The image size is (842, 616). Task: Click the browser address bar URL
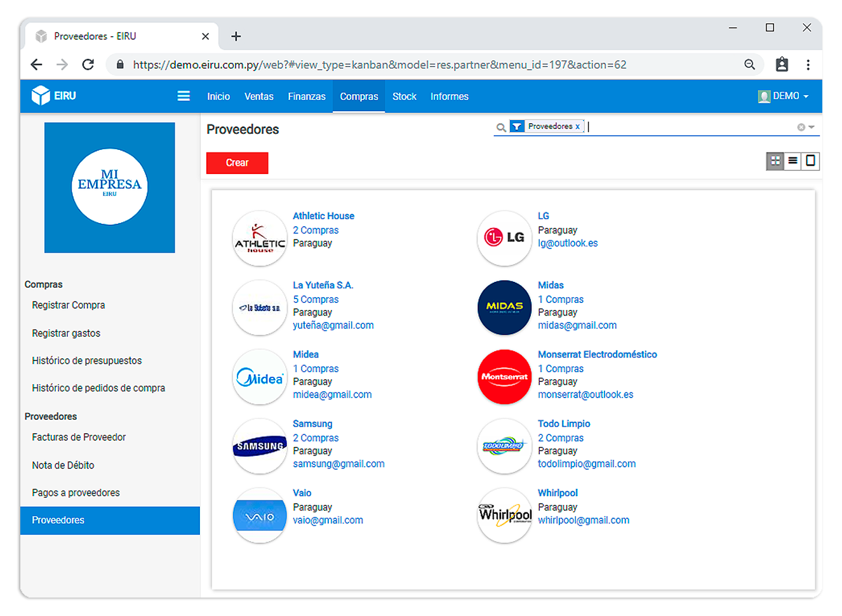point(380,65)
